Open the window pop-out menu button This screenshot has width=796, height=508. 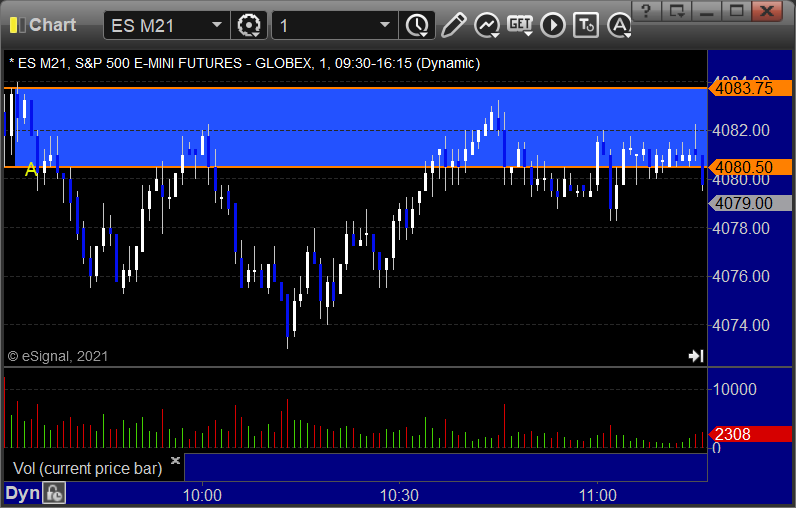pyautogui.click(x=677, y=10)
